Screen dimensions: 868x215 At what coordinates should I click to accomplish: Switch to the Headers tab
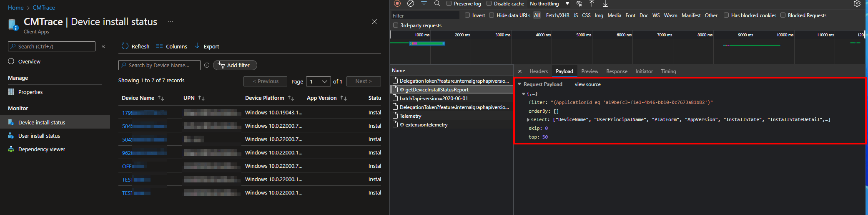(x=539, y=71)
